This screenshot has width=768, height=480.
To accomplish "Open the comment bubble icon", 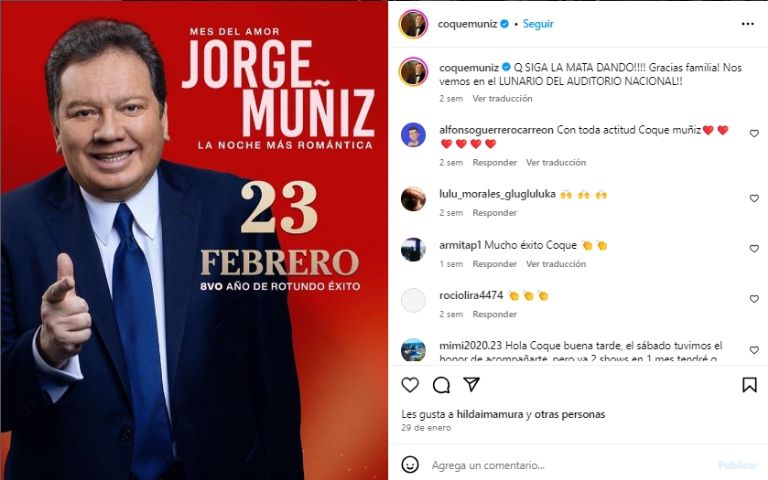I will [x=441, y=385].
